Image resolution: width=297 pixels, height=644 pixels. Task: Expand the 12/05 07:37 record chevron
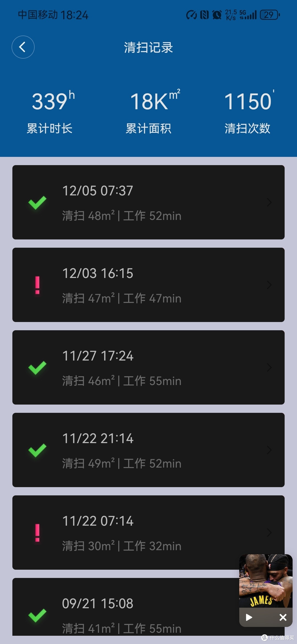269,203
